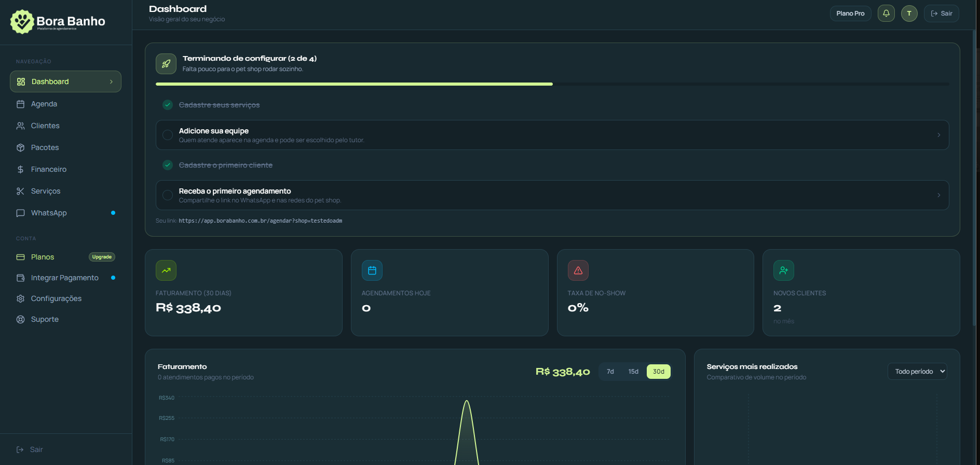Viewport: 980px width, 465px height.
Task: Click the Suporte lifebuoy icon
Action: (21, 319)
